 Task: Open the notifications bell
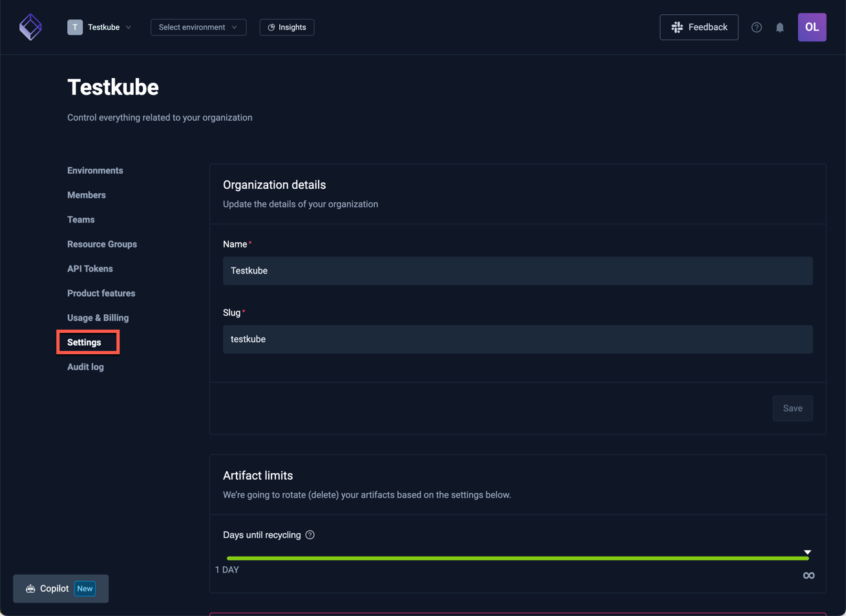[780, 27]
